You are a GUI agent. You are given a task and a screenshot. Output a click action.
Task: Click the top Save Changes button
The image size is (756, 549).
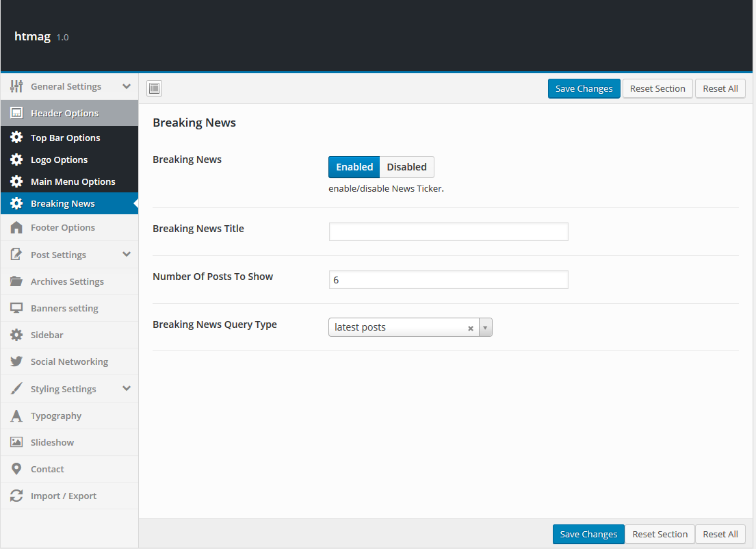(584, 89)
